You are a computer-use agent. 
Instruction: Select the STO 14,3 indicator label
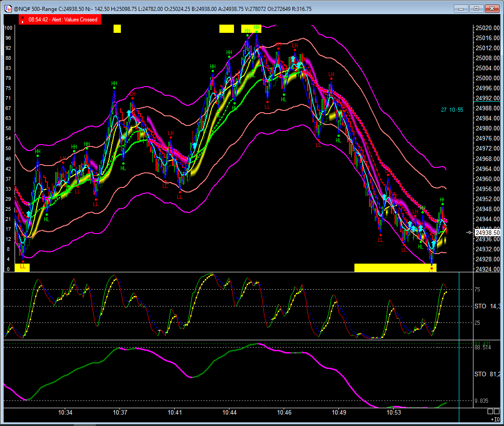coord(487,306)
